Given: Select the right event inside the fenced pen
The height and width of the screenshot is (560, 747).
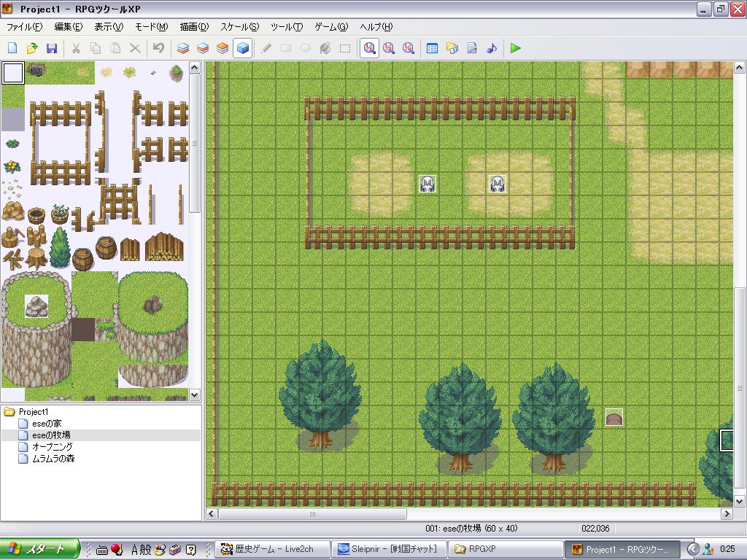Looking at the screenshot, I should point(498,183).
